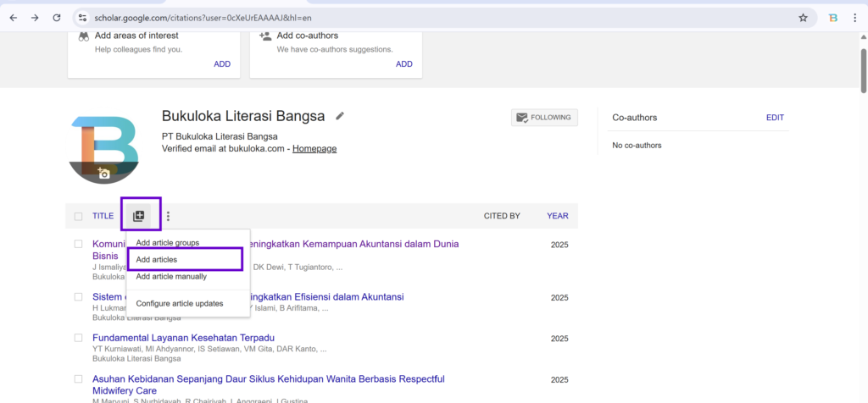
Task: Bookmark this page with star icon
Action: [x=803, y=17]
